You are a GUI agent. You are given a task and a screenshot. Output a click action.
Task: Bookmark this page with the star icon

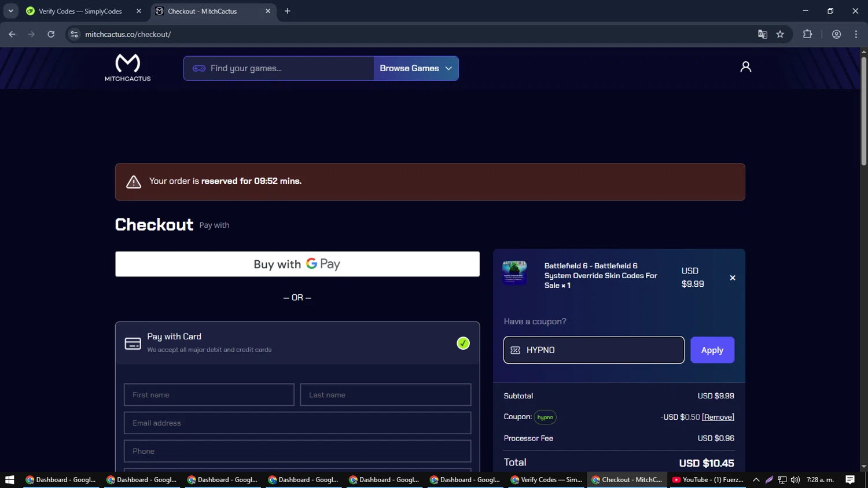point(780,34)
